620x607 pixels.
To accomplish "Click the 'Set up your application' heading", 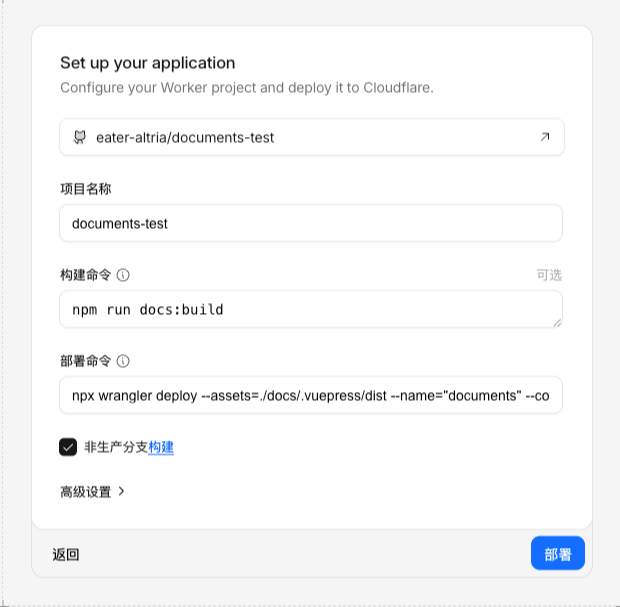I will point(148,63).
